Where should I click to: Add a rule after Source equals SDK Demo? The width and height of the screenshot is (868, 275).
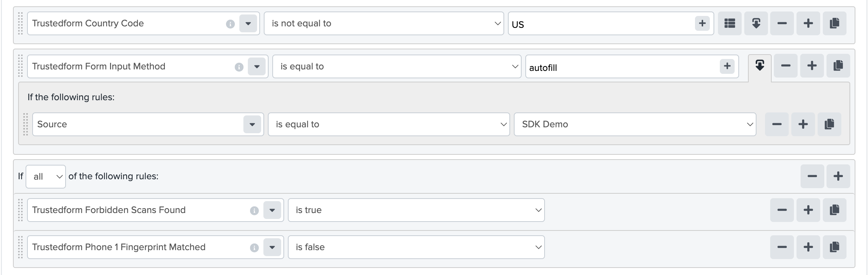click(x=803, y=124)
